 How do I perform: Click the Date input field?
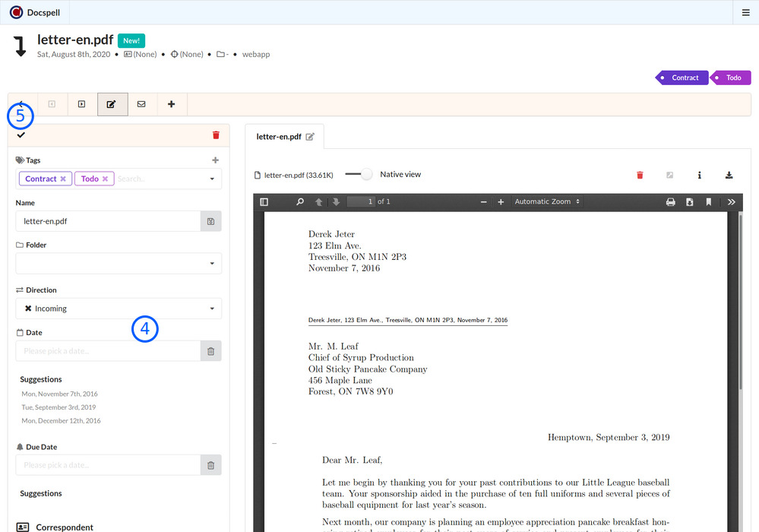coord(108,351)
